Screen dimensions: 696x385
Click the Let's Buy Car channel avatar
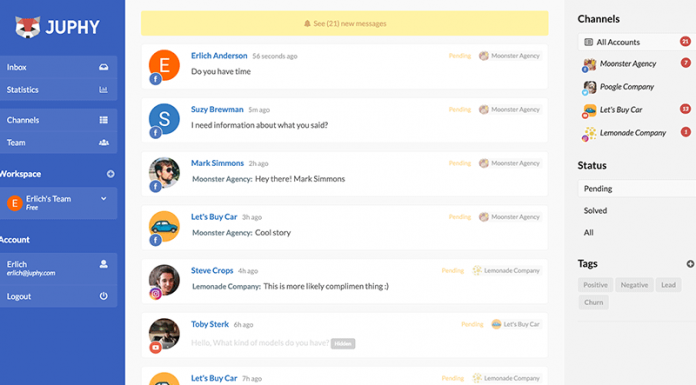(589, 110)
